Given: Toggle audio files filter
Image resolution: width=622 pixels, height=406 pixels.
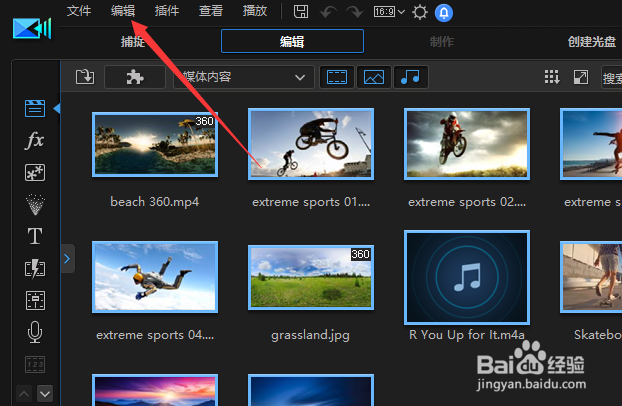Looking at the screenshot, I should (411, 77).
